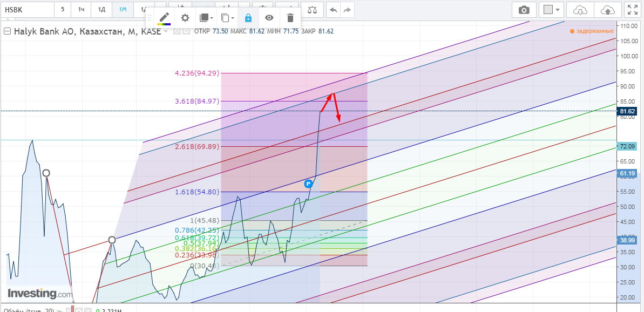Viewport: 644px width, 312px height.
Task: Open the layer visual order dropdown
Action: [206, 18]
